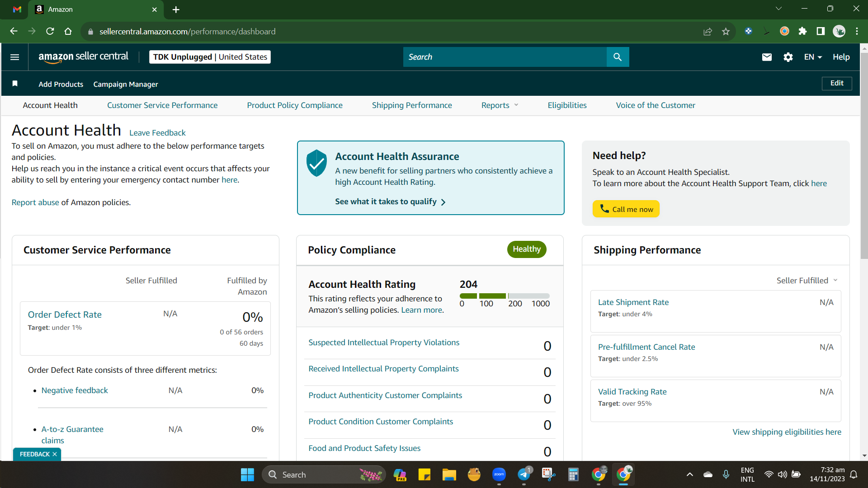
Task: Switch to Shipping Performance tab
Action: 412,105
